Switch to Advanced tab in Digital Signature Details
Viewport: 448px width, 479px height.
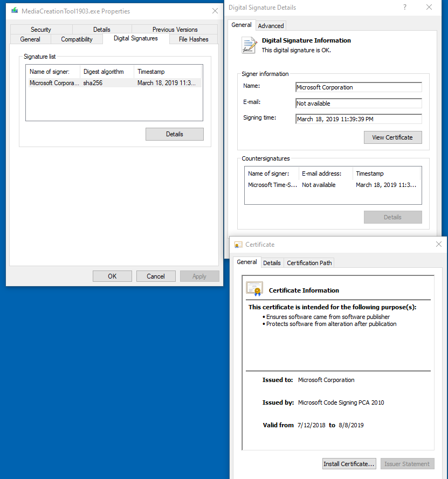point(271,26)
